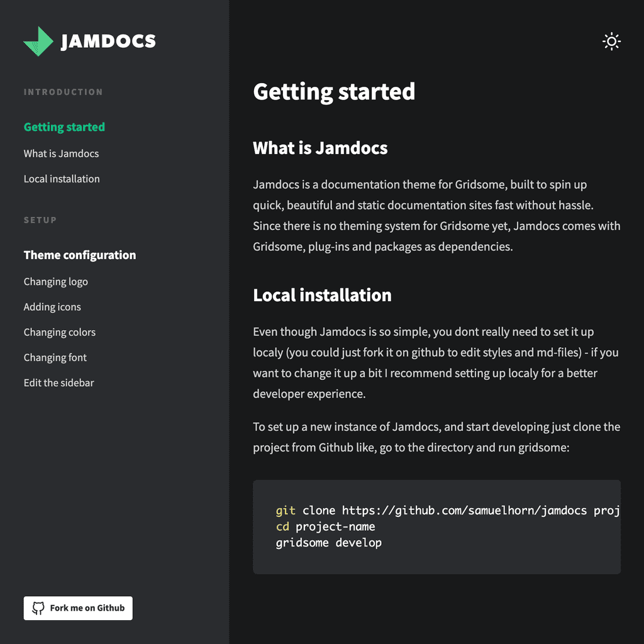Open the Fork me on Github button

(77, 608)
